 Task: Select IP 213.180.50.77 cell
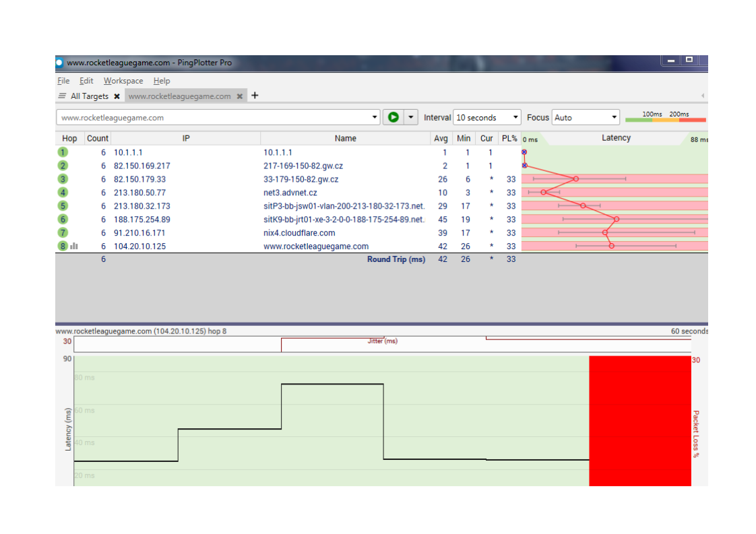click(140, 193)
